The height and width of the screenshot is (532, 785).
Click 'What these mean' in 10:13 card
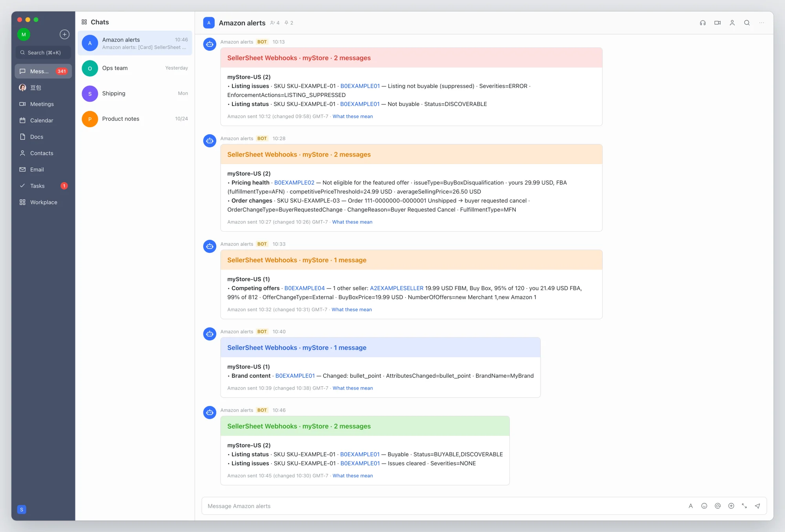point(352,117)
